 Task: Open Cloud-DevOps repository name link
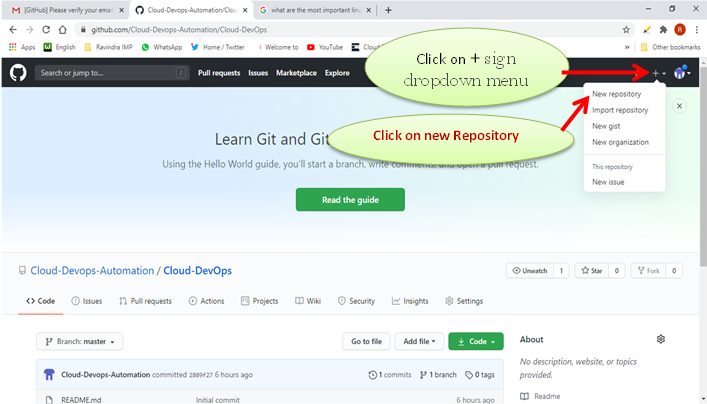pos(197,271)
